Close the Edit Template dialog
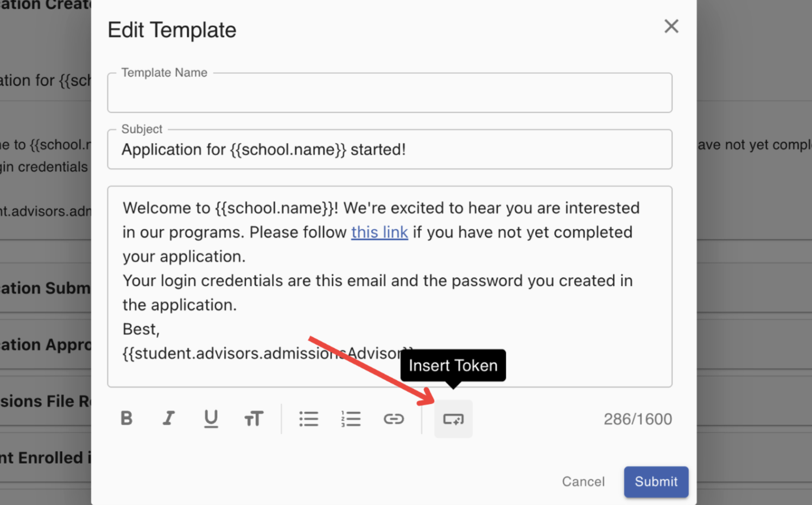 671,26
